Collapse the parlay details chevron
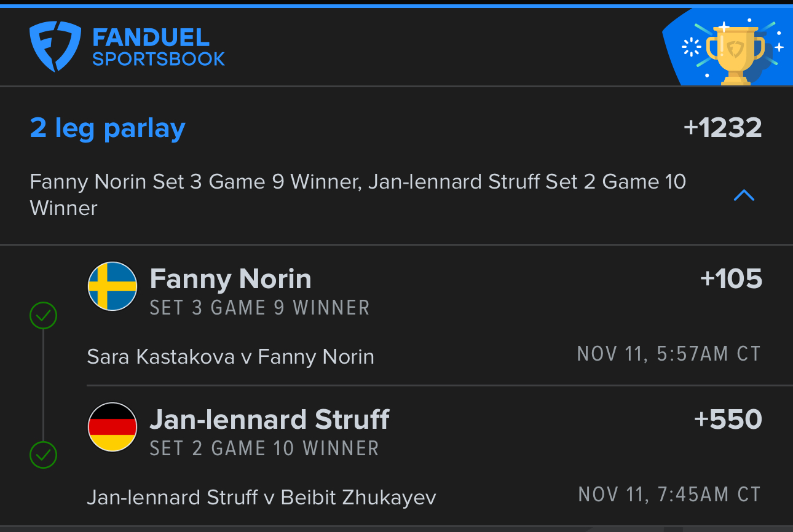The width and height of the screenshot is (793, 532). [744, 195]
